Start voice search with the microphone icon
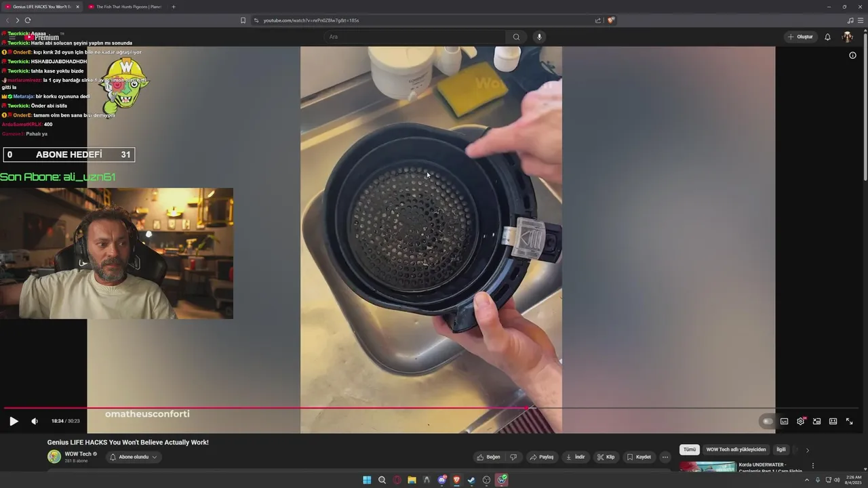Viewport: 868px width, 488px height. click(x=539, y=37)
